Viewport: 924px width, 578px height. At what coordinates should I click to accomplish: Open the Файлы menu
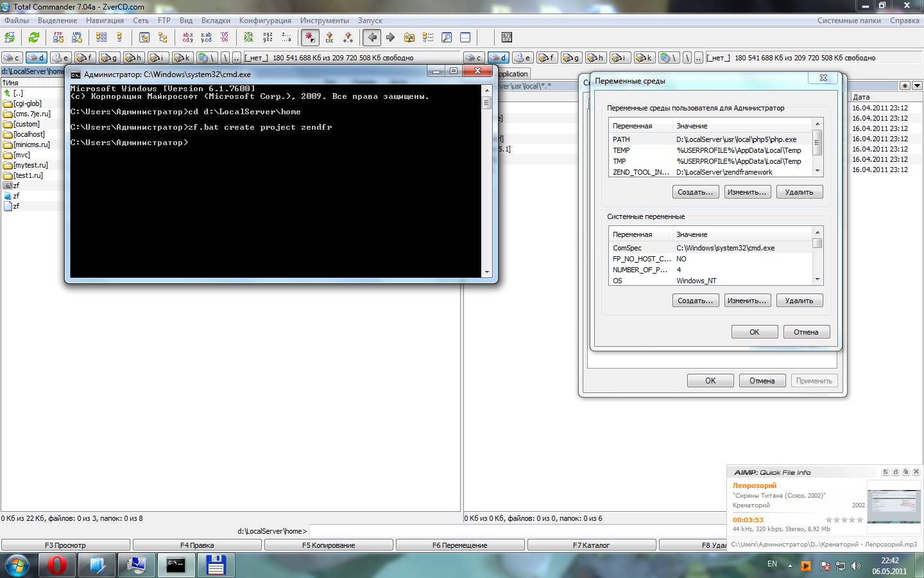[17, 21]
